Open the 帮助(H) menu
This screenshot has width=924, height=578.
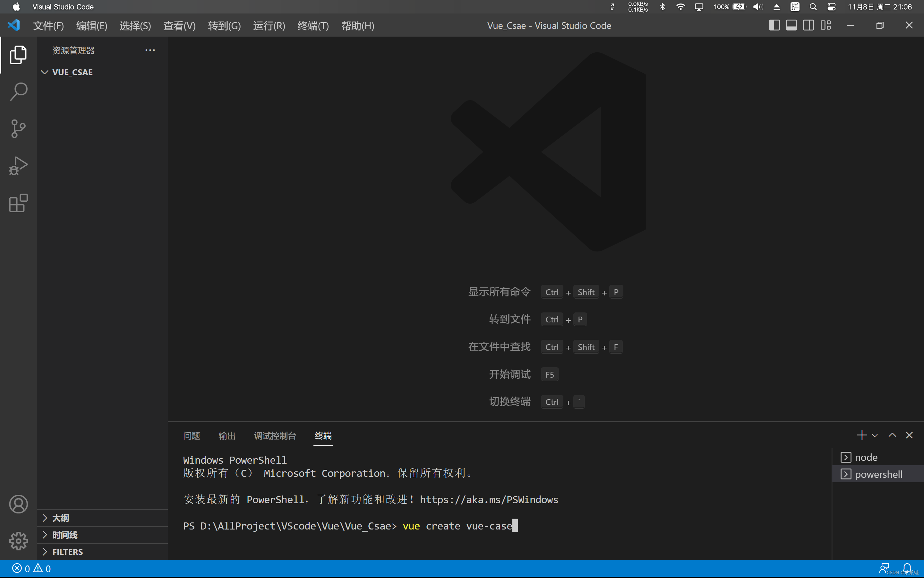pyautogui.click(x=357, y=26)
